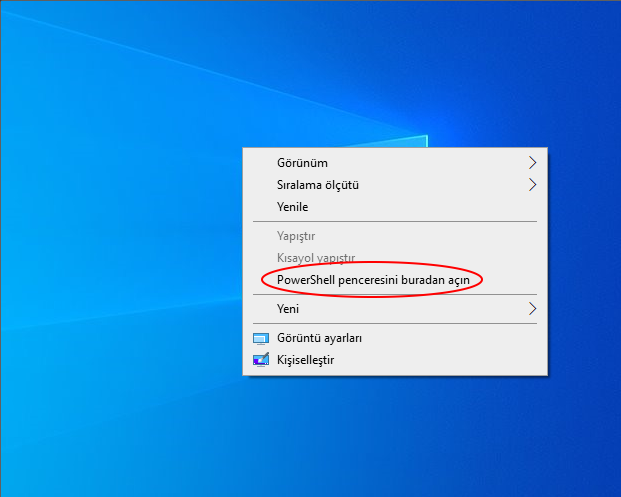This screenshot has height=497, width=621.
Task: Click the monitor icon beside Görüntü ayarları
Action: tap(261, 339)
